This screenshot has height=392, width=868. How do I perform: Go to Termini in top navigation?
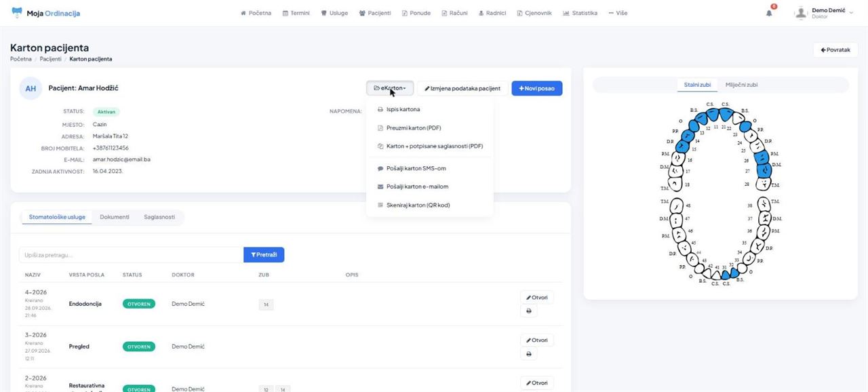296,13
